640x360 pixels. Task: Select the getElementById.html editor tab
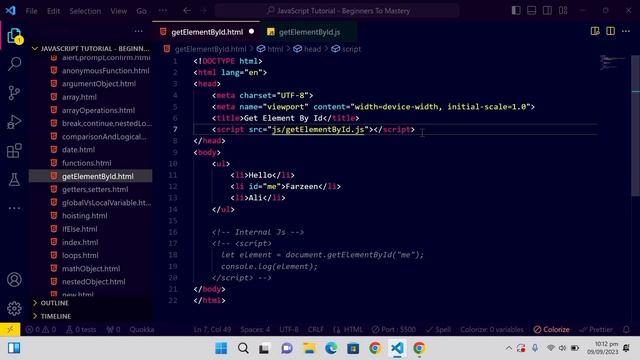(x=206, y=32)
